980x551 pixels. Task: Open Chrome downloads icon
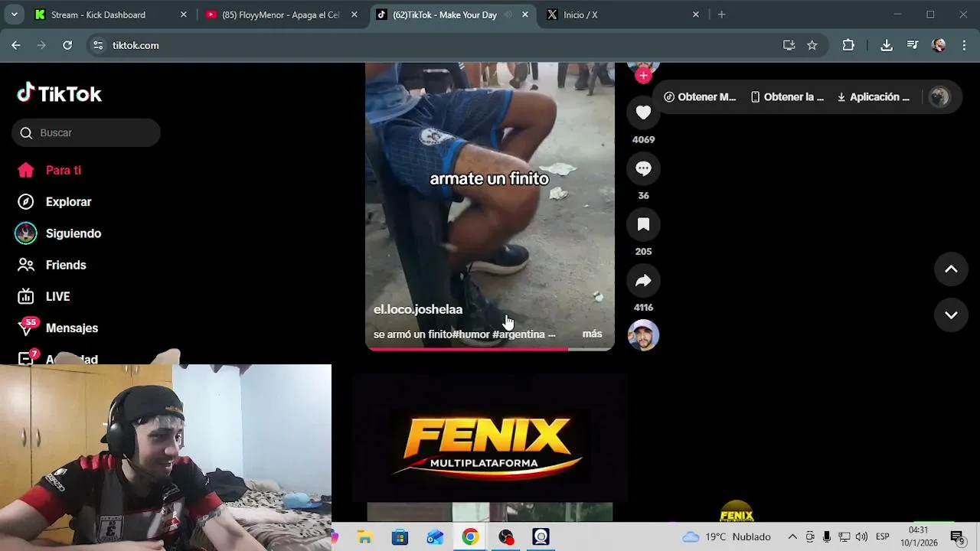pos(887,45)
